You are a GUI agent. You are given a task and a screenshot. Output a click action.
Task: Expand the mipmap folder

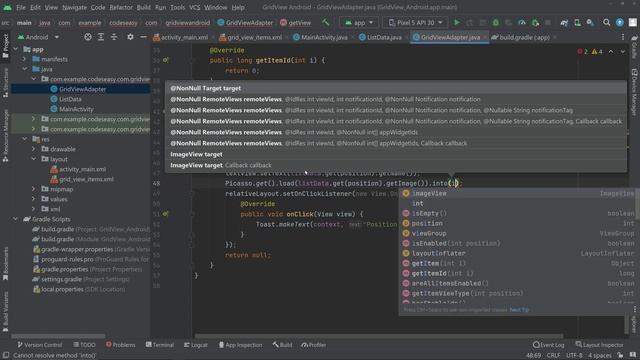click(33, 189)
